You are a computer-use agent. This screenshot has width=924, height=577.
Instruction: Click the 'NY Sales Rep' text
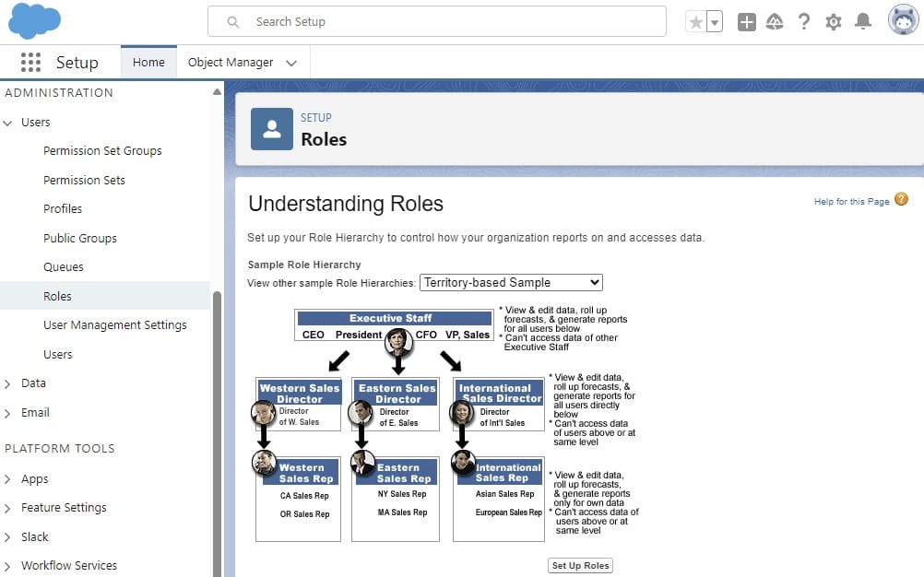402,494
